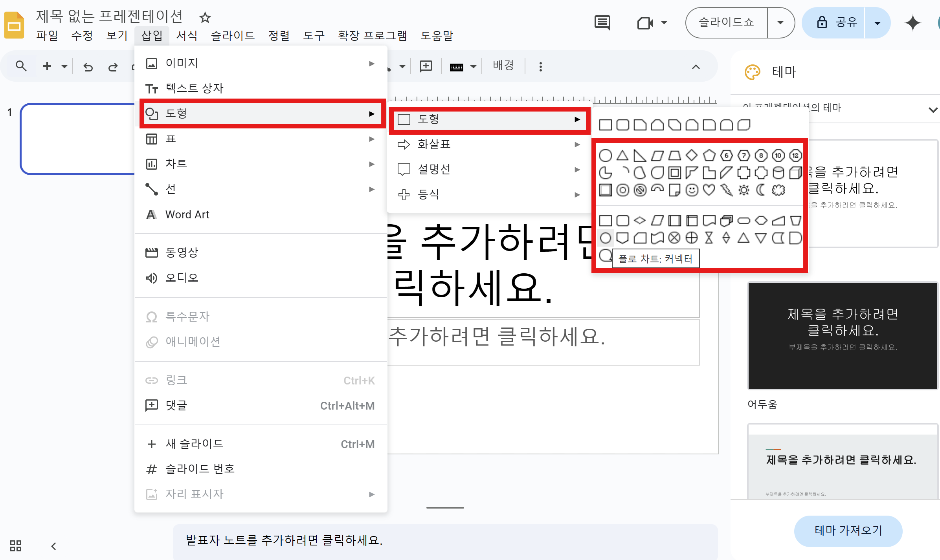Click the 슬라이드쇼 button
The height and width of the screenshot is (560, 940).
(x=726, y=22)
